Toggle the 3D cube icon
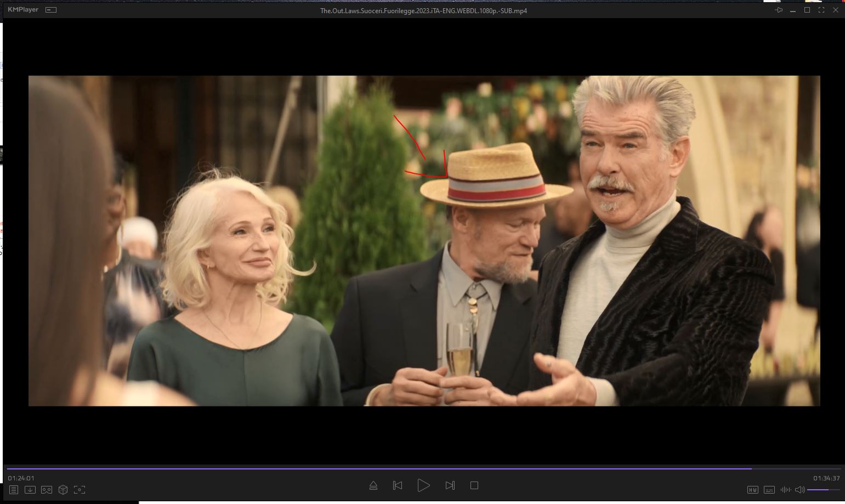Viewport: 845px width, 504px height. (63, 490)
